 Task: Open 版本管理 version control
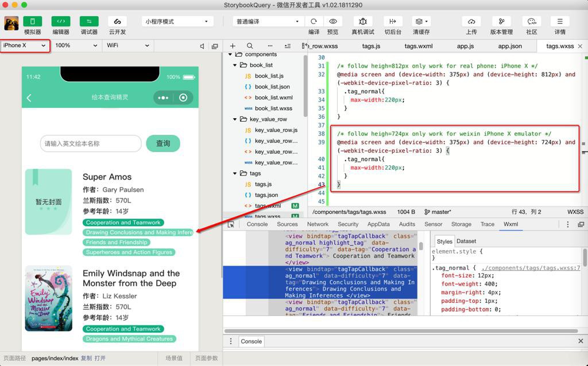(x=501, y=21)
